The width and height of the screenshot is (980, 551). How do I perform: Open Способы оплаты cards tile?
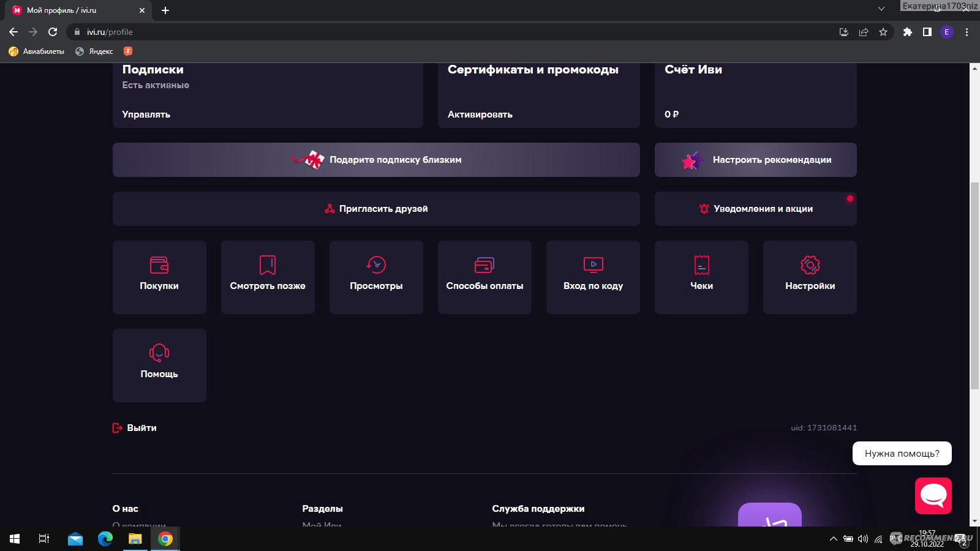coord(484,277)
